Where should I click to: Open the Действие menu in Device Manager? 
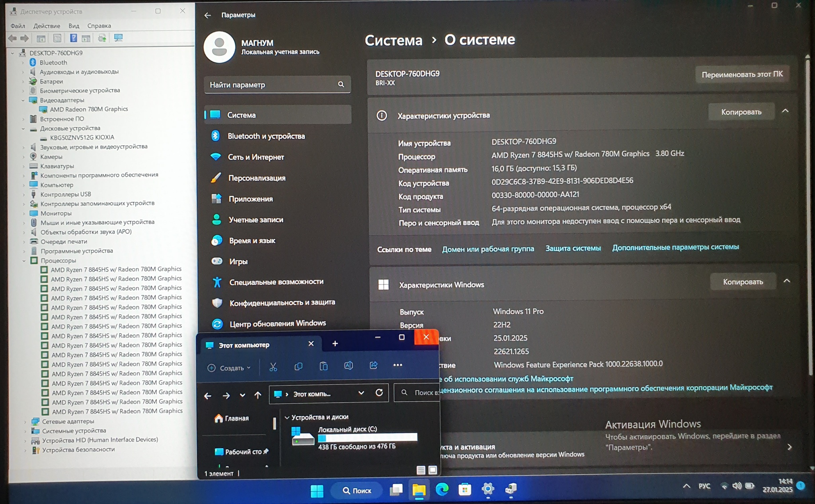(x=47, y=26)
